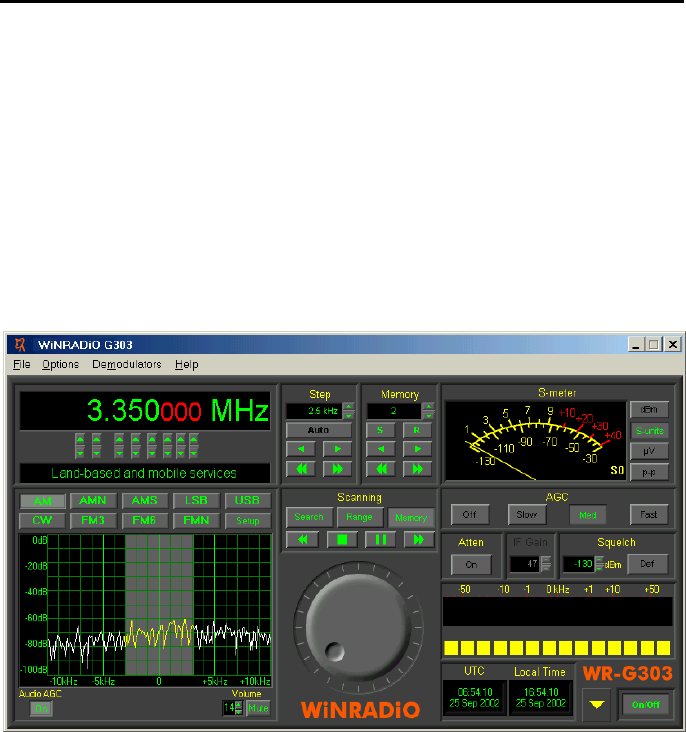This screenshot has height=732, width=686.
Task: Click squelch Def button
Action: pos(647,564)
